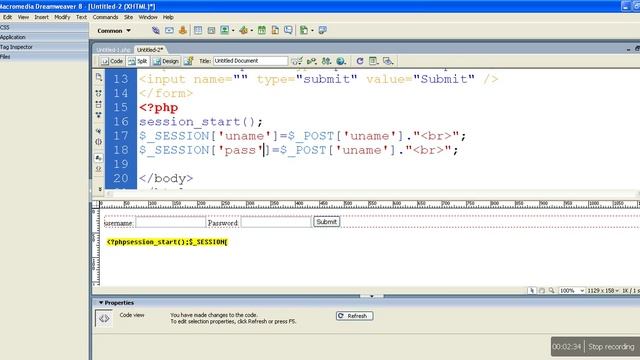This screenshot has width=640, height=360.
Task: Click Collapse Full Tag icon
Action: [98, 93]
